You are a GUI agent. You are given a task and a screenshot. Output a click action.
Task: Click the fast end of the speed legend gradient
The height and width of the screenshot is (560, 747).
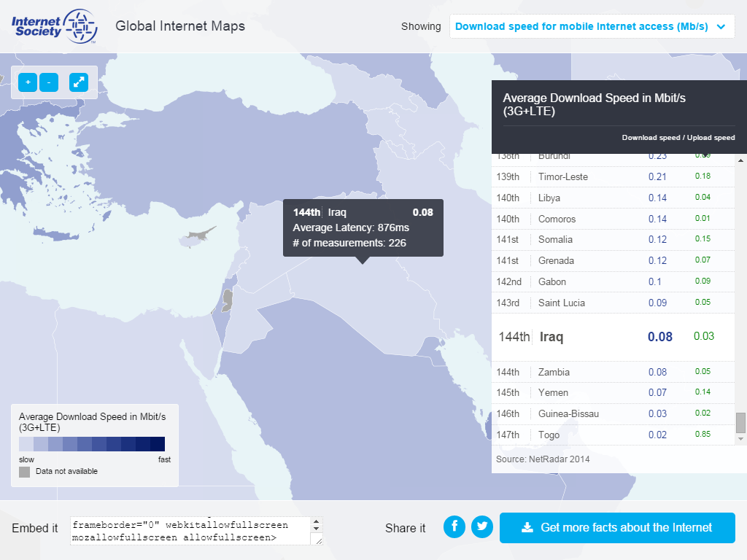tap(159, 444)
